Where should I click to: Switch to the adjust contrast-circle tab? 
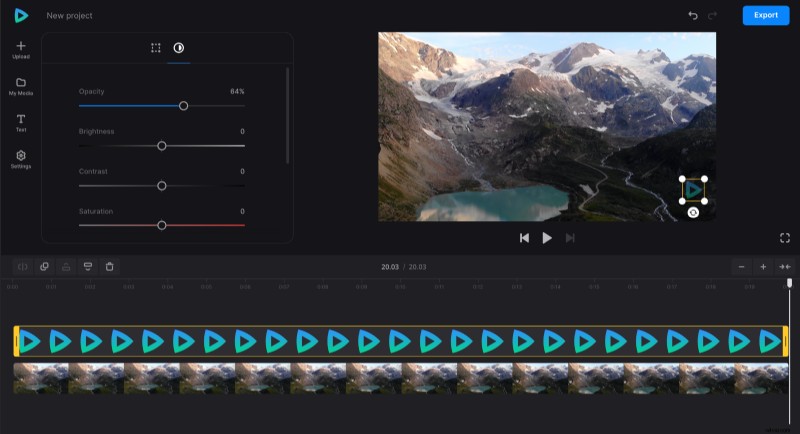tap(179, 48)
